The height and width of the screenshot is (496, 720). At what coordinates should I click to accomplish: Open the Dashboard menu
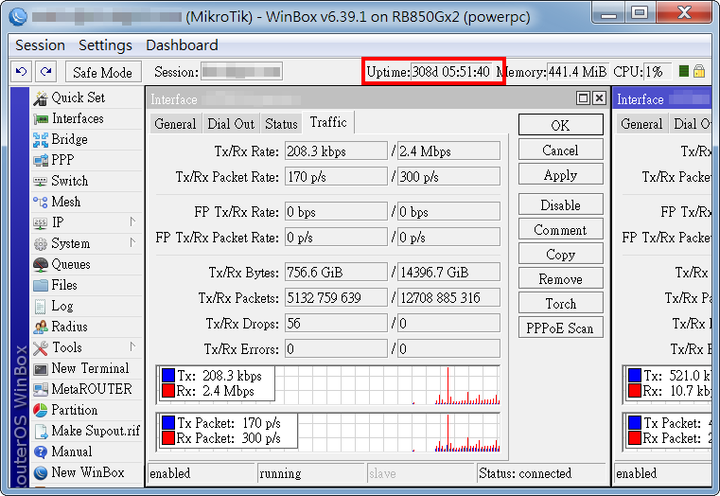(x=182, y=45)
